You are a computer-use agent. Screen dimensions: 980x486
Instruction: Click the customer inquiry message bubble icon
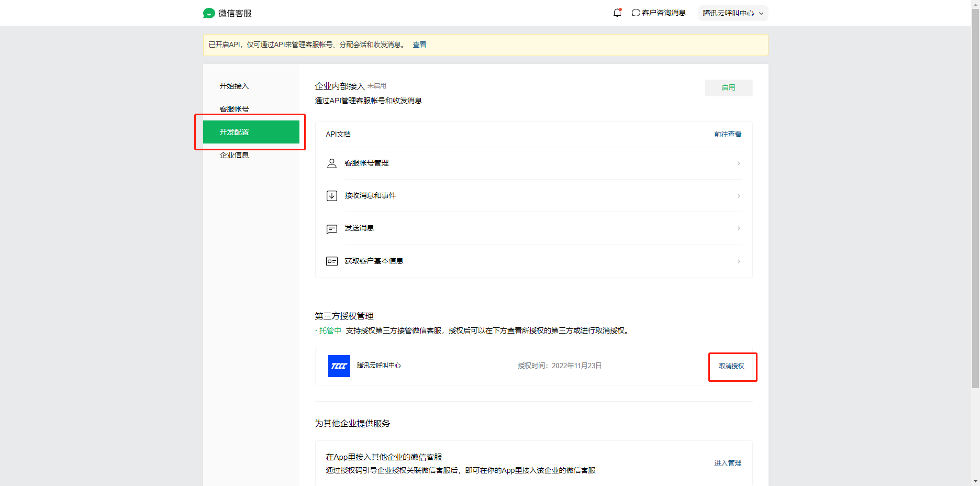pyautogui.click(x=636, y=13)
